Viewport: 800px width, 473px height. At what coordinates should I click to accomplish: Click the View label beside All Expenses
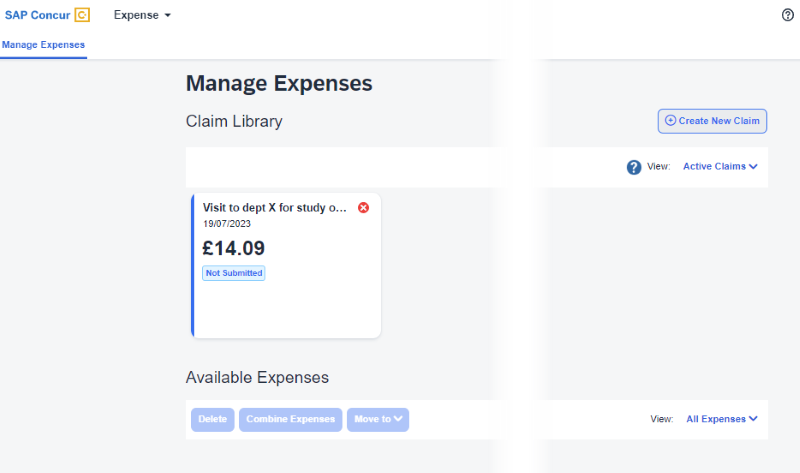(x=661, y=419)
